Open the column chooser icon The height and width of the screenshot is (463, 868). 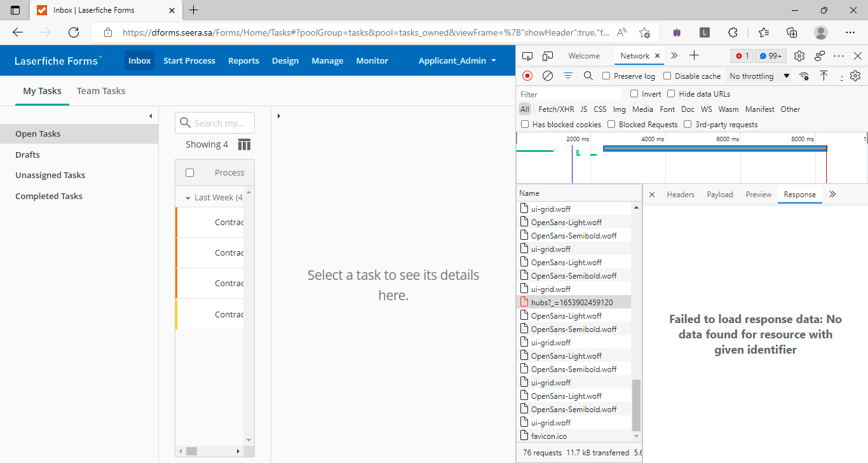244,144
